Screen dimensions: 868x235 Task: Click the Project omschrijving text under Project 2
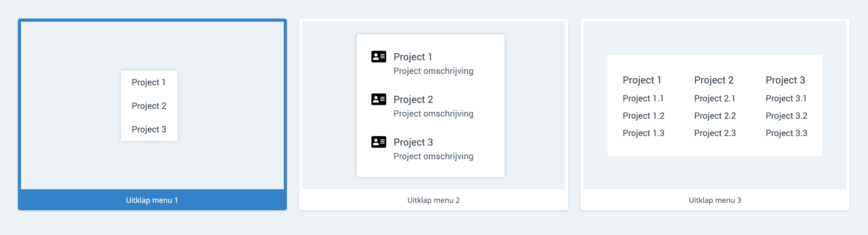pos(433,114)
